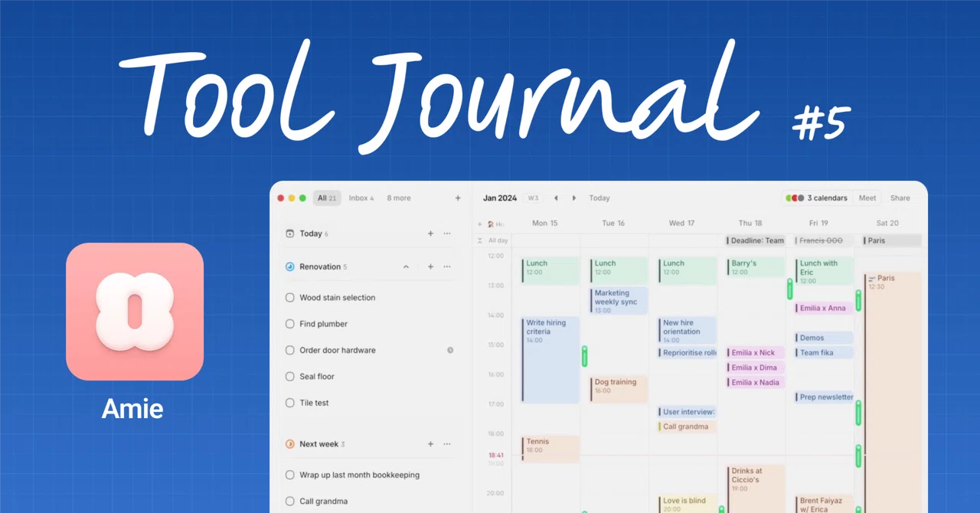Tick the Tile test checkbox

coord(289,403)
